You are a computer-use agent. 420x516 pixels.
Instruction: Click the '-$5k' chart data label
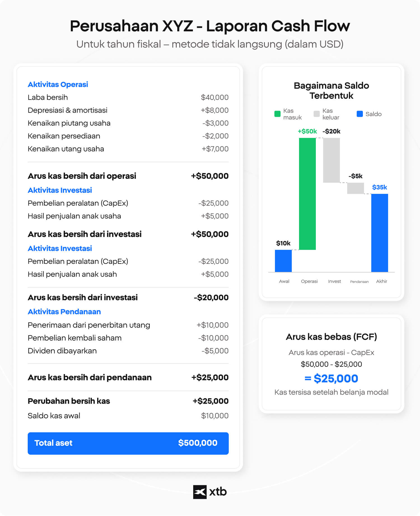click(x=356, y=176)
